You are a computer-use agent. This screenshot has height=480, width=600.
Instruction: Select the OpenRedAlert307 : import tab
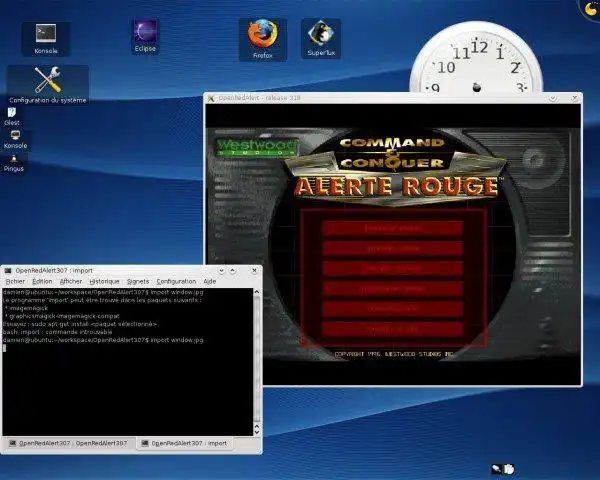184,443
